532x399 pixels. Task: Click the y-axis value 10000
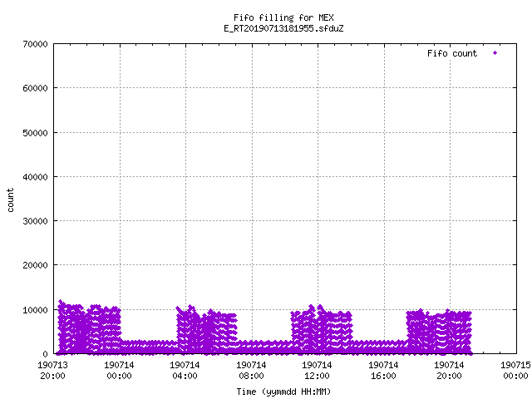point(35,310)
